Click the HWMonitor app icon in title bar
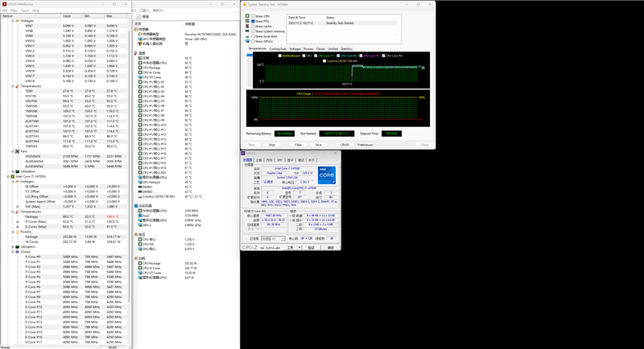This screenshot has height=349, width=644. pyautogui.click(x=5, y=4)
